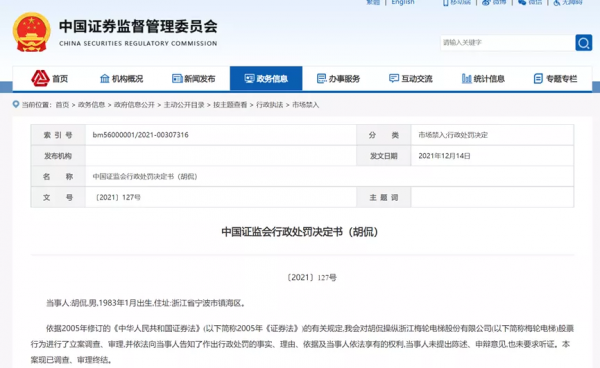This screenshot has height=368, width=600.
Task: Click the 主题词 label cell
Action: click(384, 197)
